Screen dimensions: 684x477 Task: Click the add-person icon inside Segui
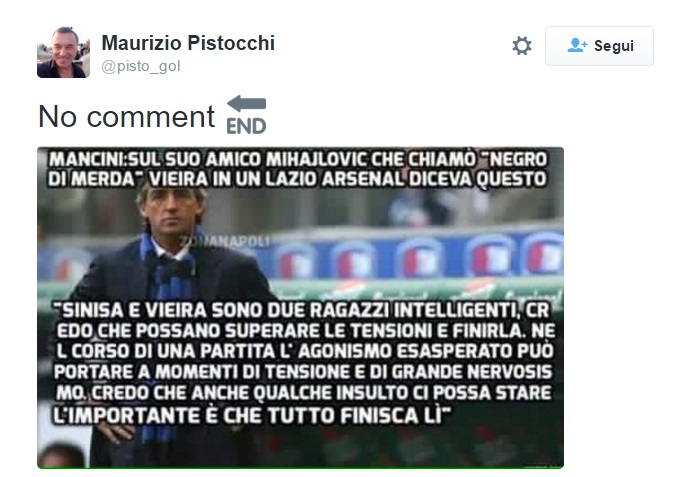coord(577,45)
